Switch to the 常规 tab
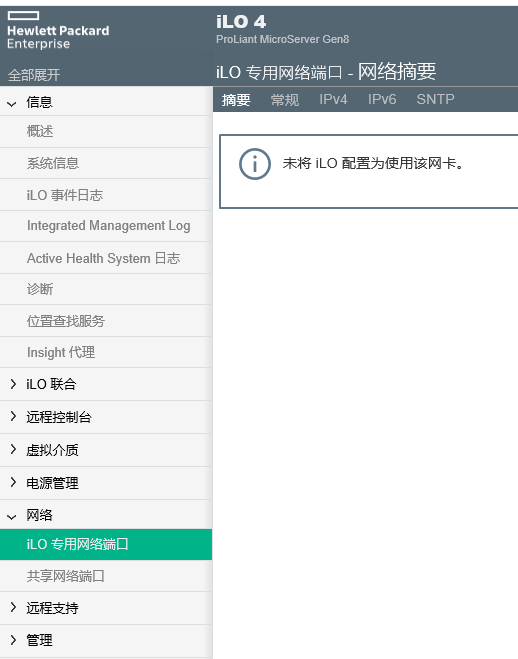The height and width of the screenshot is (659, 518). [284, 100]
